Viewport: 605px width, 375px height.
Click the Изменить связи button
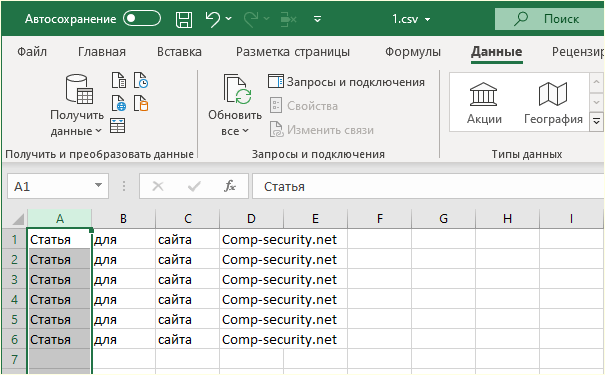click(x=322, y=130)
